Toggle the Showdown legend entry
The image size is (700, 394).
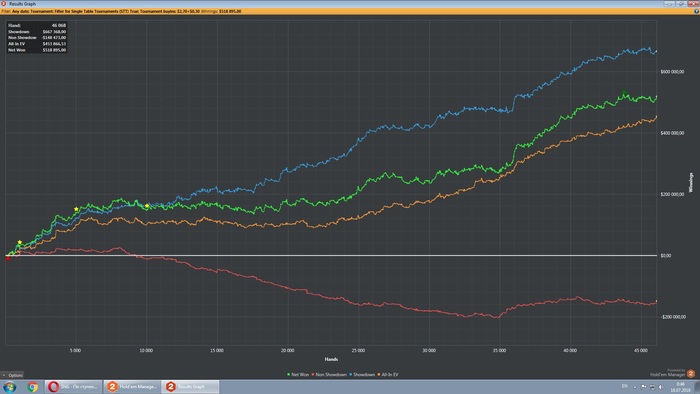[362, 374]
